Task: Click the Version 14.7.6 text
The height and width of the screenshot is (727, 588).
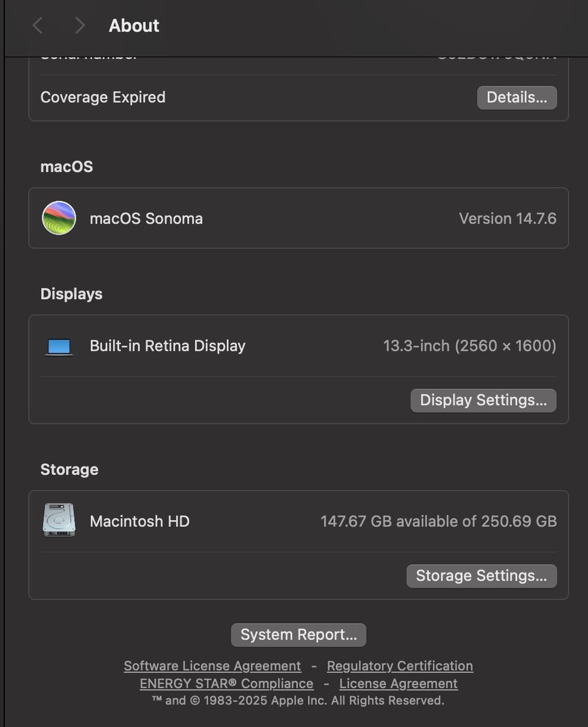Action: [x=507, y=219]
